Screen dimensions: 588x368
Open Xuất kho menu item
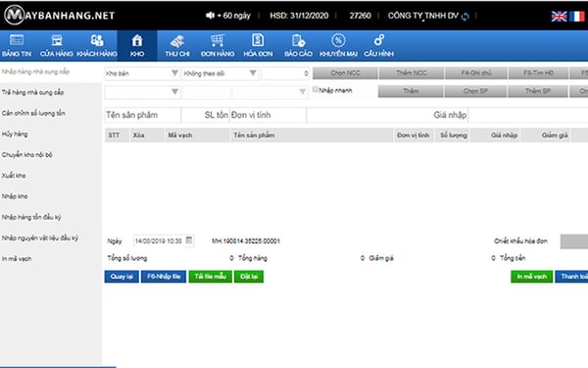point(14,176)
